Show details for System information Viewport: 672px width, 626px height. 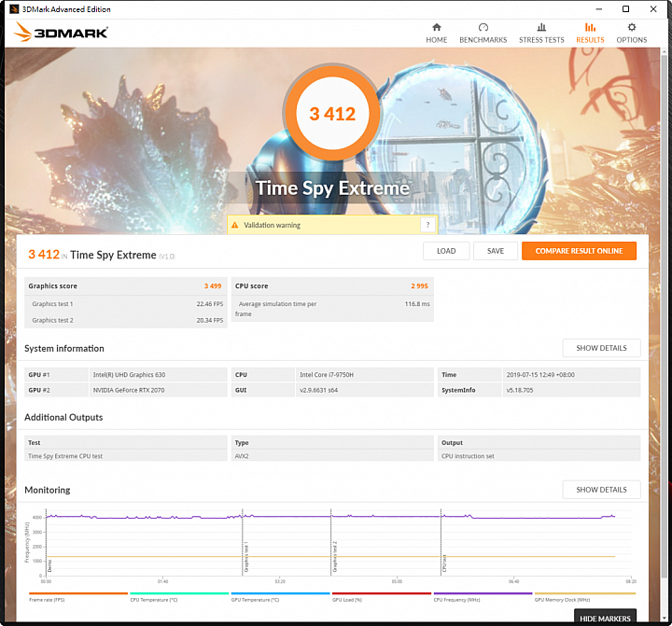point(601,348)
